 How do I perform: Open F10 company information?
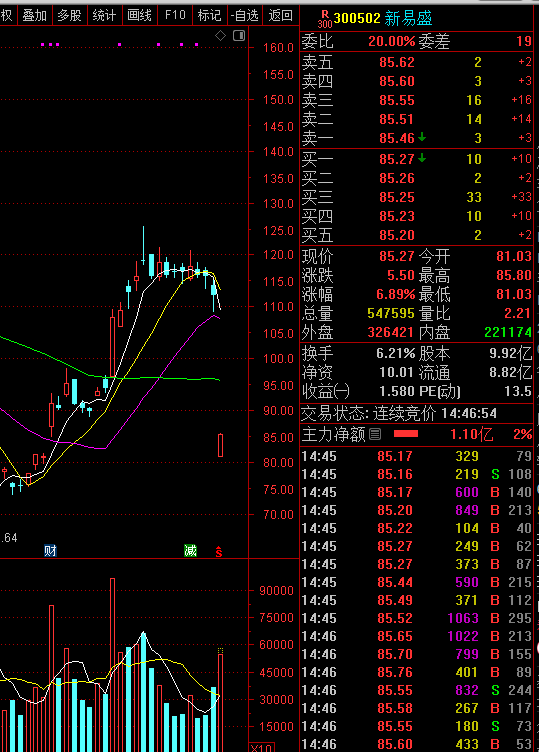pyautogui.click(x=175, y=15)
